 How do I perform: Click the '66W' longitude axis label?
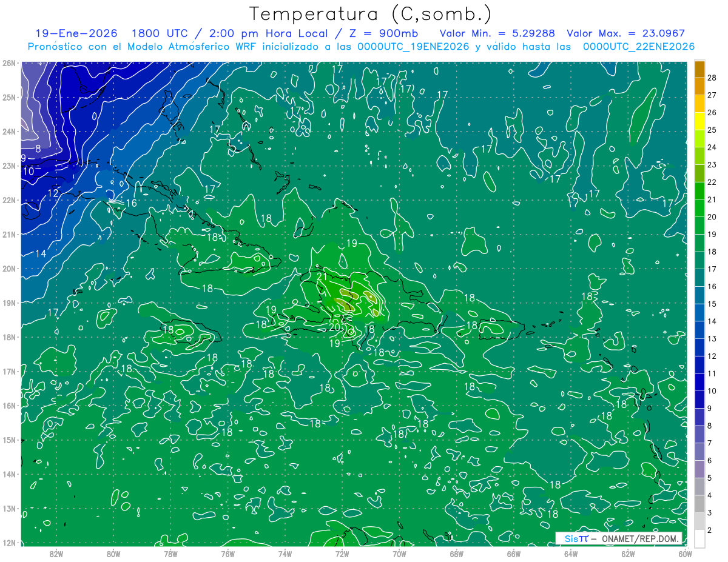pyautogui.click(x=513, y=554)
